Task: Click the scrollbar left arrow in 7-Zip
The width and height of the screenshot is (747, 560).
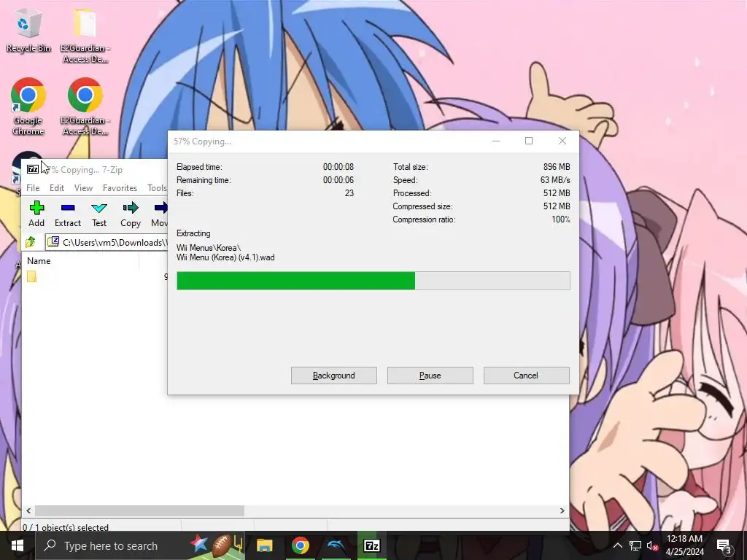Action: tap(28, 510)
